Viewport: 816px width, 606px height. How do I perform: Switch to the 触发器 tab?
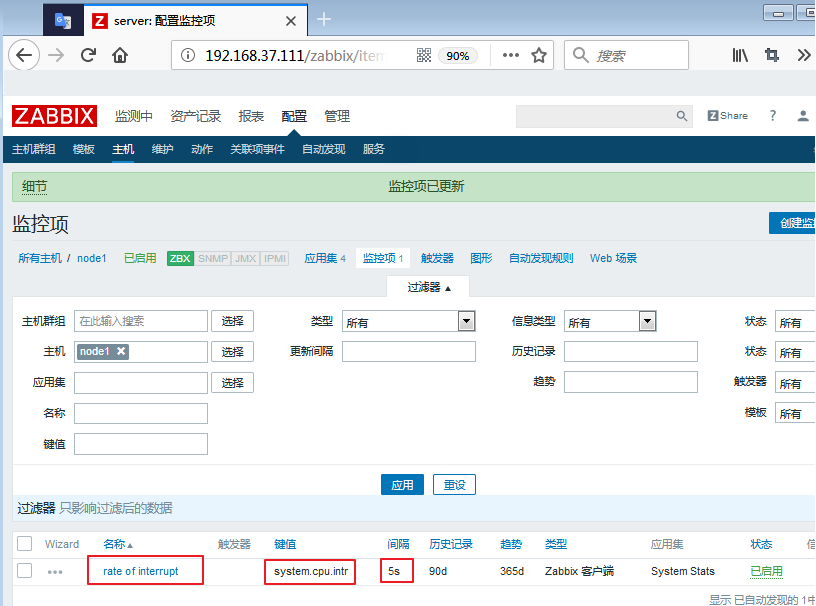[437, 258]
